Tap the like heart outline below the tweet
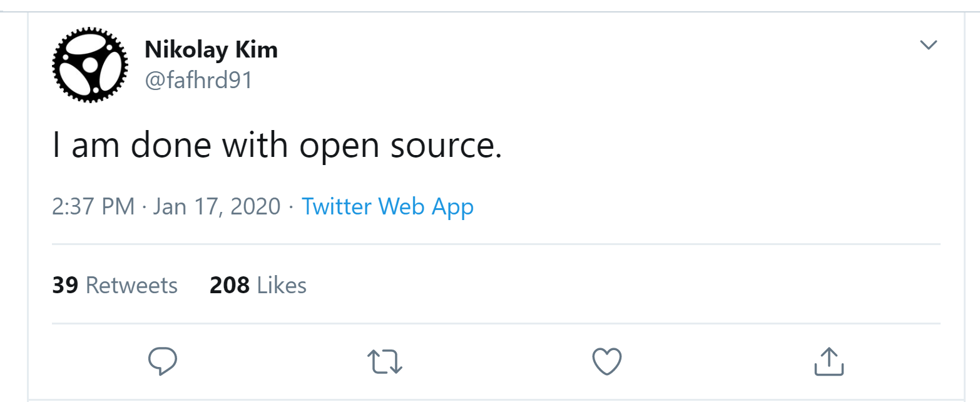This screenshot has width=980, height=402. click(606, 361)
